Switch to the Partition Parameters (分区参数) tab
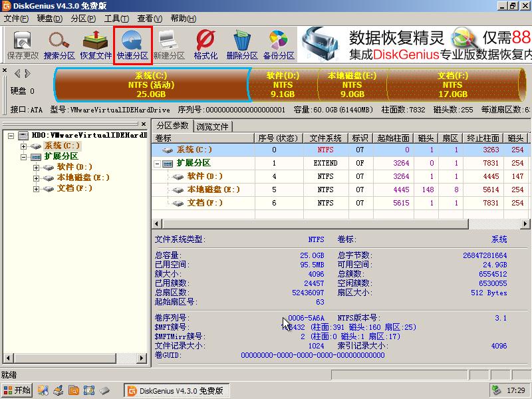Image resolution: width=532 pixels, height=399 pixels. [172, 126]
